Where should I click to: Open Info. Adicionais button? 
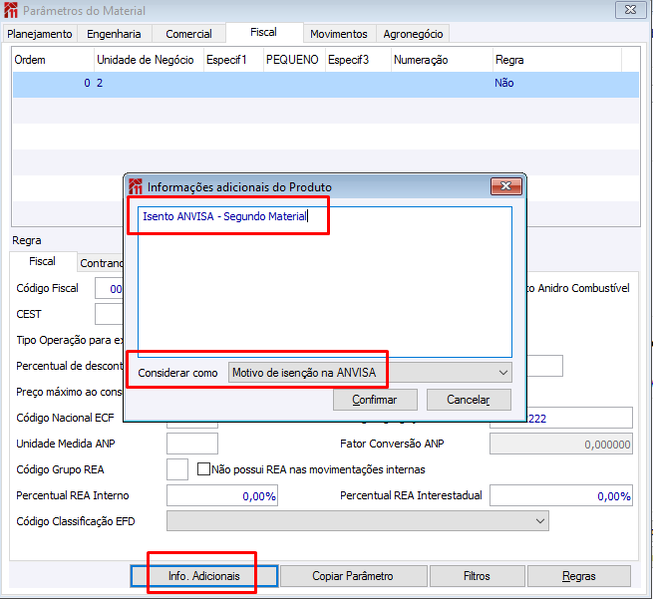204,576
